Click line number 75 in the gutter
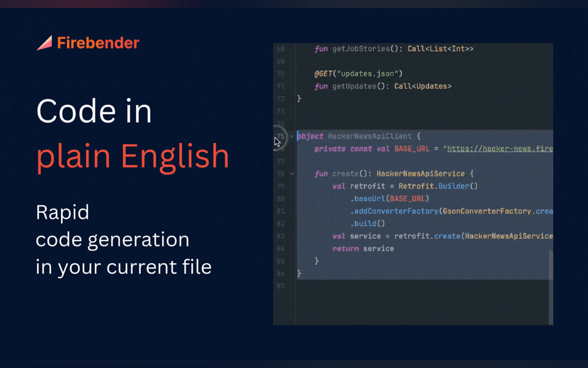This screenshot has width=588, height=368. [x=281, y=136]
